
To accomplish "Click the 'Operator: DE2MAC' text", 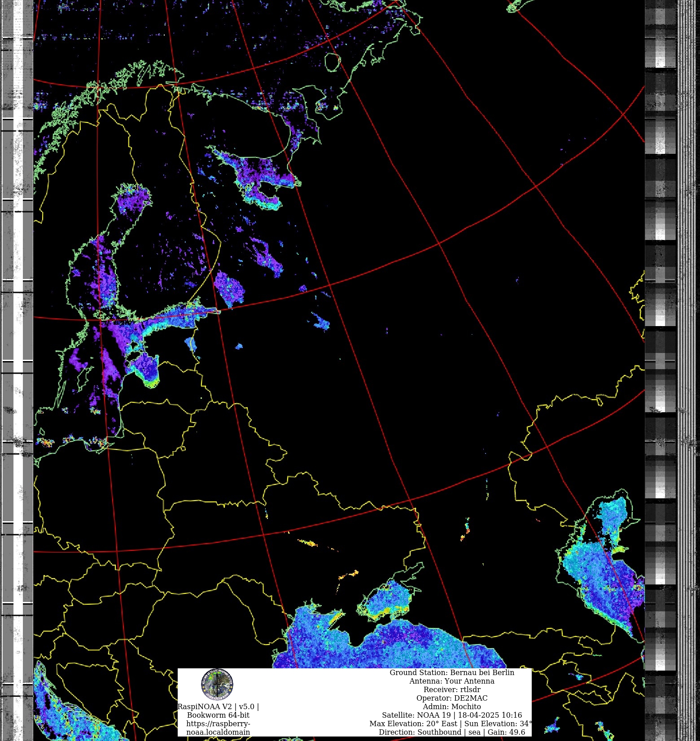I will [452, 698].
